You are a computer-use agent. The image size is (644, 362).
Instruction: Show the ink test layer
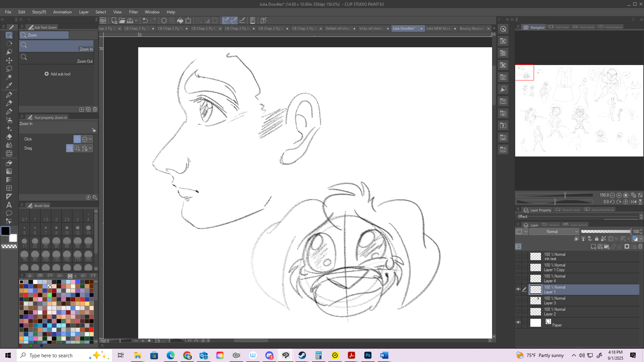pos(518,256)
